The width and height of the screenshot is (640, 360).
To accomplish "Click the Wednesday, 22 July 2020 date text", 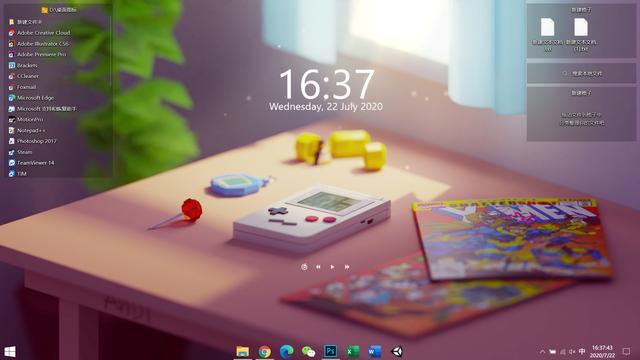I will pos(326,107).
